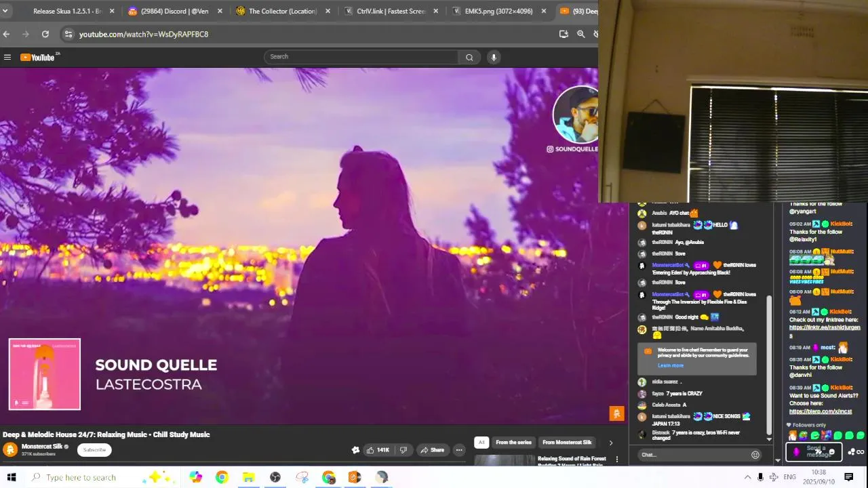Open the blerp.com/x/mcst link in Kick chat
The height and width of the screenshot is (488, 868).
point(820,411)
